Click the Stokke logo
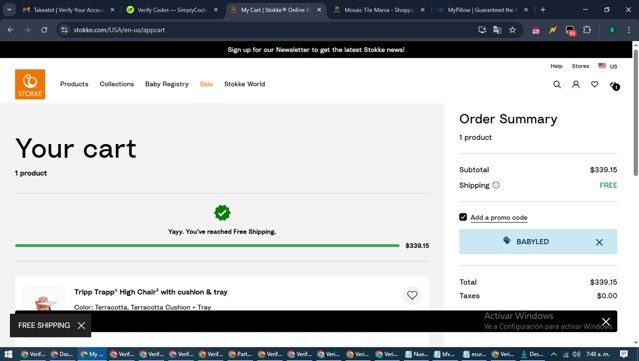The width and height of the screenshot is (639, 361). 30,84
